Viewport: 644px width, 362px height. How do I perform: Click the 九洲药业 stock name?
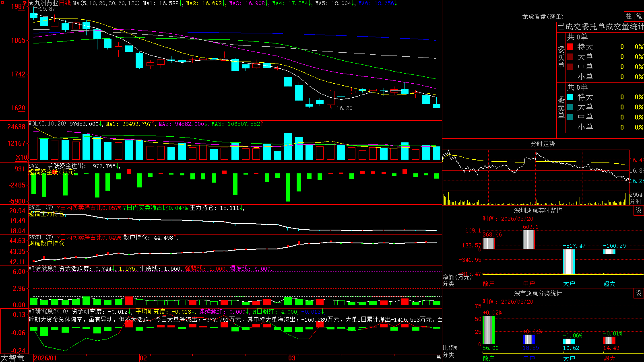pyautogui.click(x=46, y=3)
